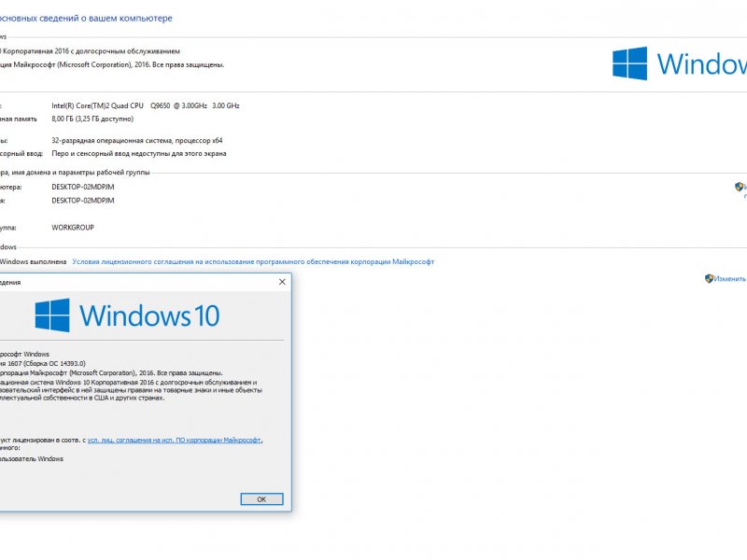
Task: Click 'Перо и сенсорный ввод недоступны для этого экрана'
Action: click(x=139, y=153)
